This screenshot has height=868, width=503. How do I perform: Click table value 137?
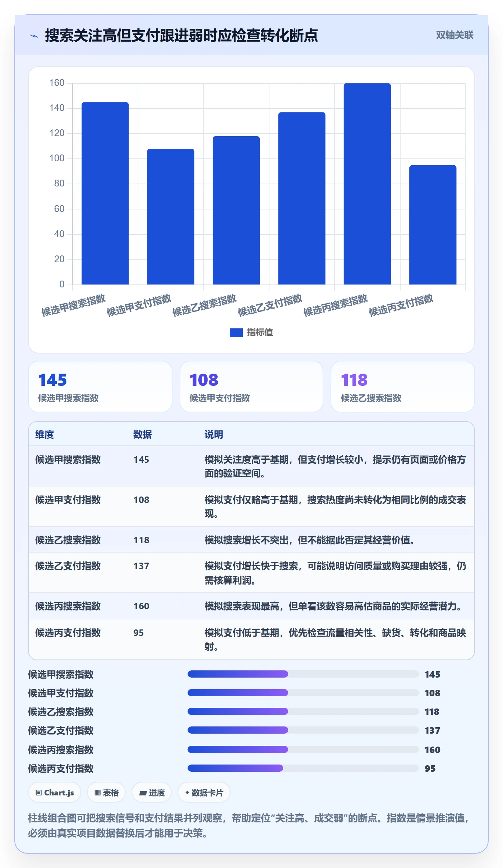click(x=142, y=566)
